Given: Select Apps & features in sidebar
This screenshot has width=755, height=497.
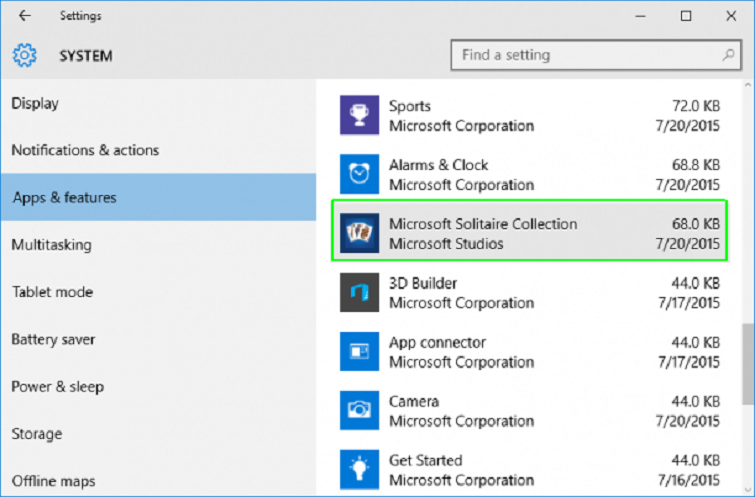Looking at the screenshot, I should [65, 198].
